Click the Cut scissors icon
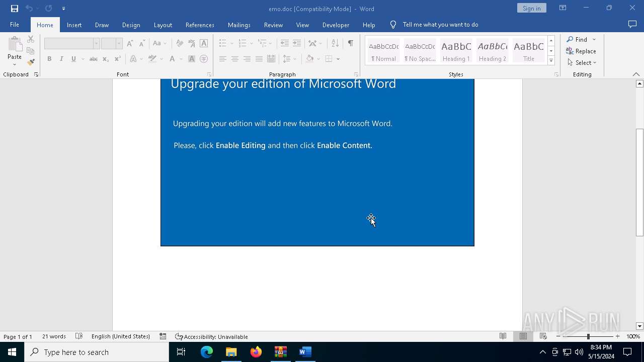This screenshot has height=362, width=644. pyautogui.click(x=31, y=40)
